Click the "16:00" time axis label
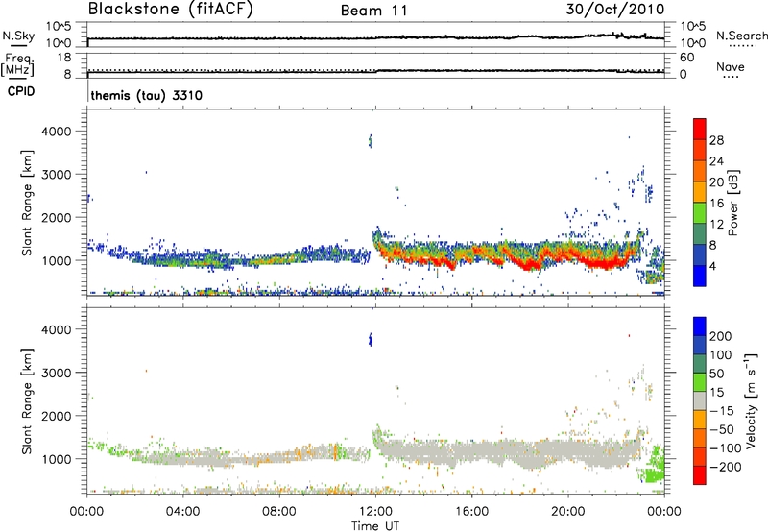 471,512
